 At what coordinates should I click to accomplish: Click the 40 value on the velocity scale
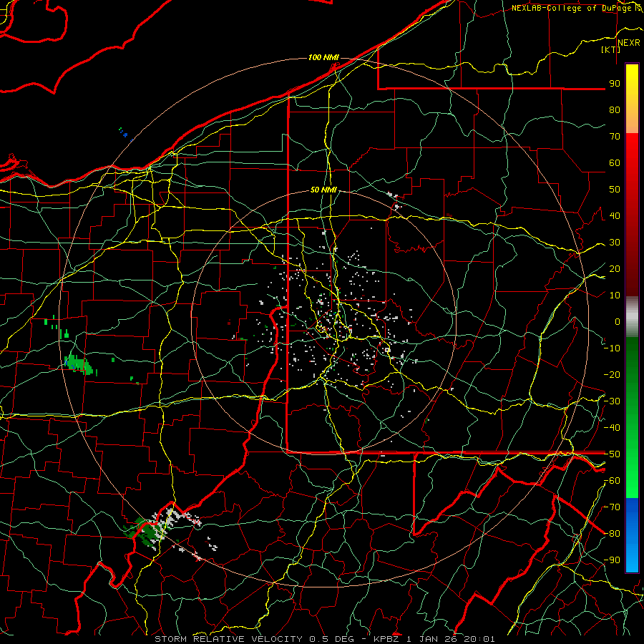coord(615,215)
